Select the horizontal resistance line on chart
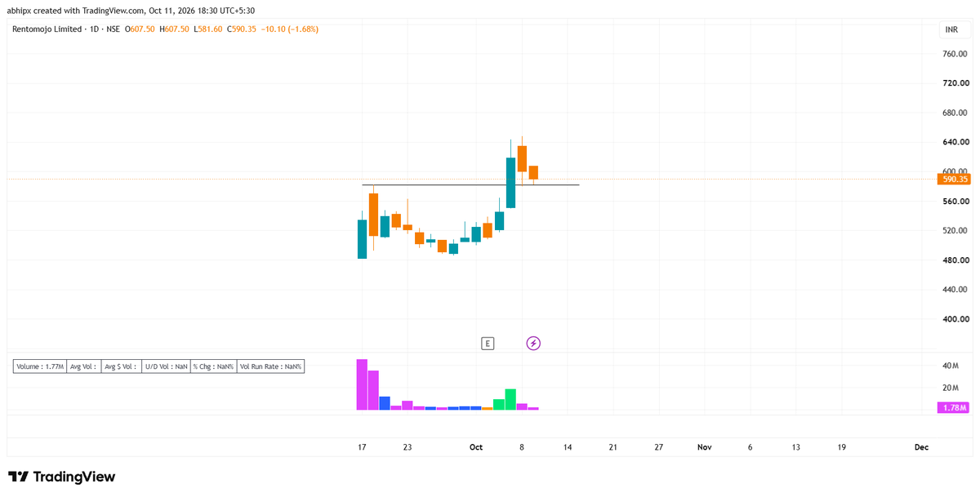Image resolution: width=980 pixels, height=497 pixels. click(470, 185)
